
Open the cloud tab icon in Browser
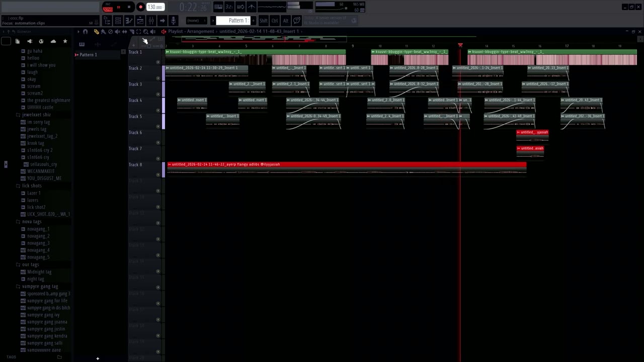coord(53,41)
